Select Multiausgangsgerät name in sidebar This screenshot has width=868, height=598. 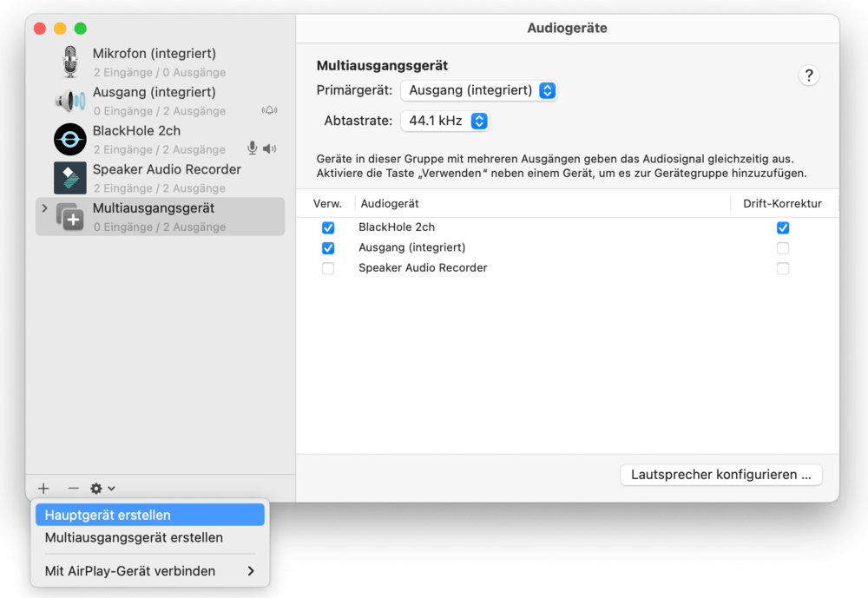coord(154,208)
